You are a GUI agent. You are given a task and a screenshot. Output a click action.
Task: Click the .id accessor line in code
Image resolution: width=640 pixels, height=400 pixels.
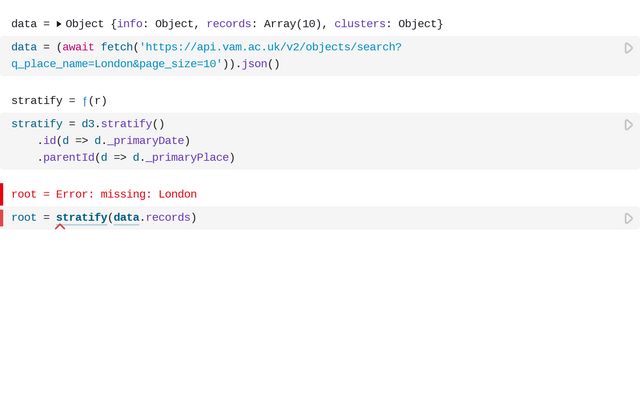(x=113, y=141)
